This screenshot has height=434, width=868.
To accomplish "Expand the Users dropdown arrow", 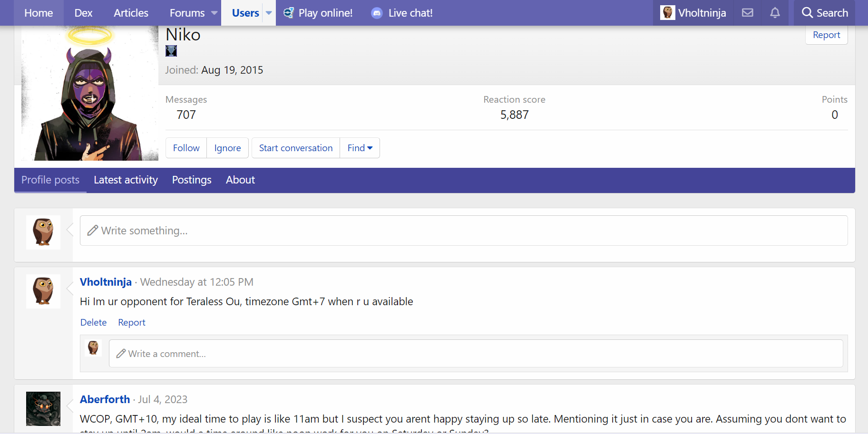I will click(269, 13).
